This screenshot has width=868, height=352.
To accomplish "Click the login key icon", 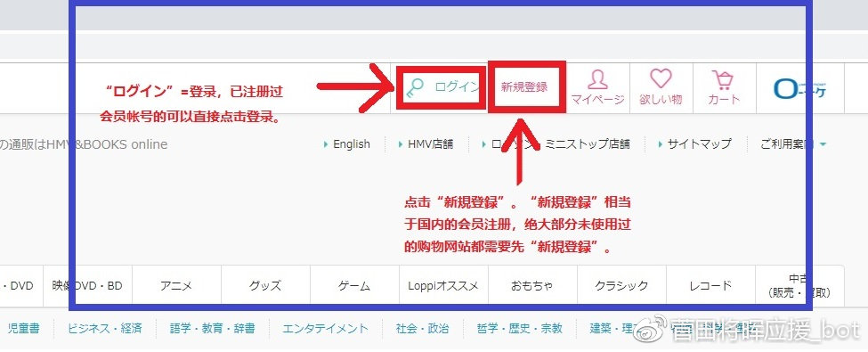I will click(414, 88).
